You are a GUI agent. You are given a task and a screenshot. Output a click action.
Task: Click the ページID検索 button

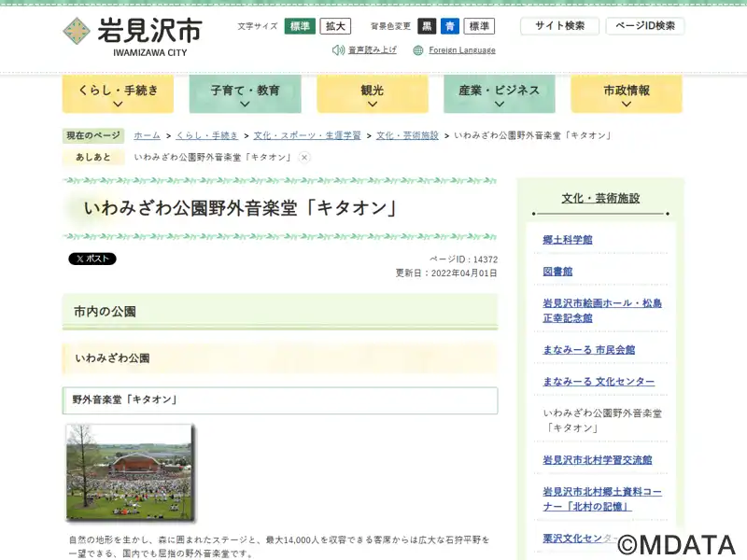(x=644, y=26)
